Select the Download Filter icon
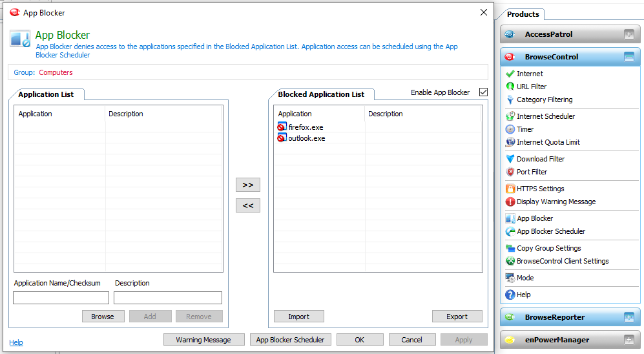The image size is (644, 354). click(x=510, y=159)
